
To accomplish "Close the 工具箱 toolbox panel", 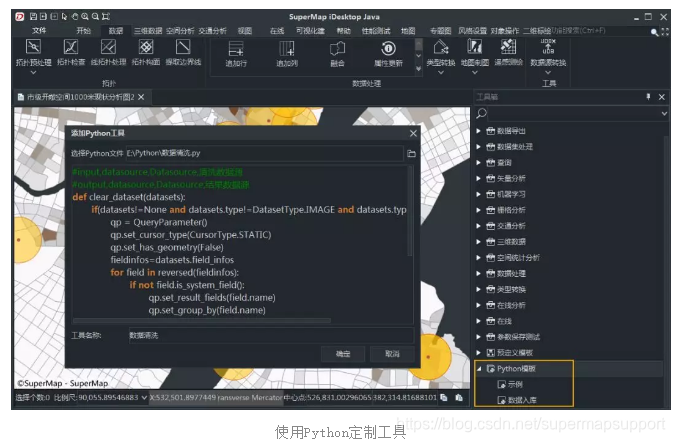I will point(662,97).
